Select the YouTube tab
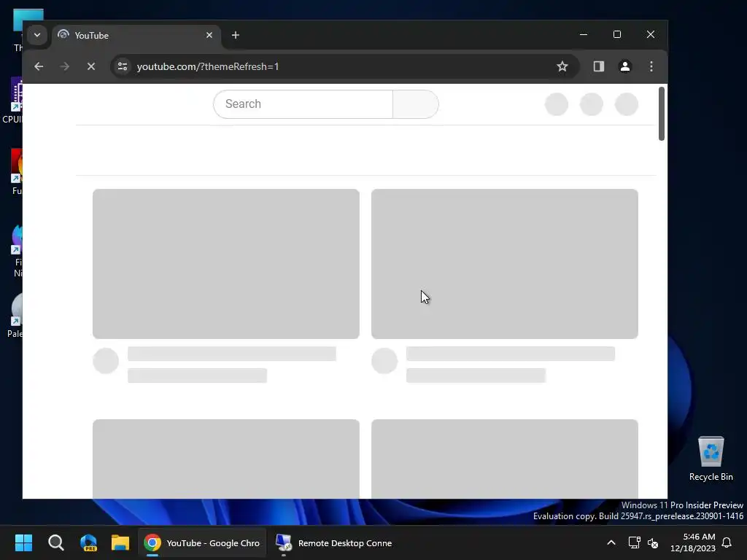This screenshot has width=747, height=560. (136, 36)
